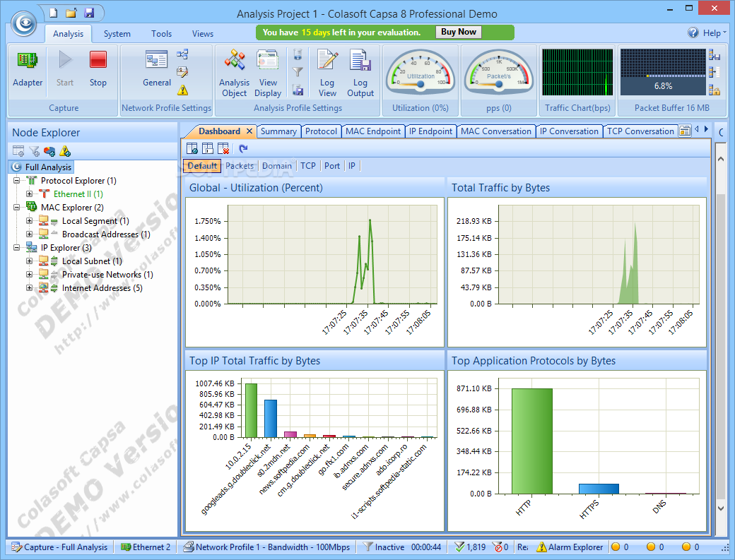The image size is (735, 560).
Task: Open packet storage icon with floppy disk
Action: [x=298, y=90]
